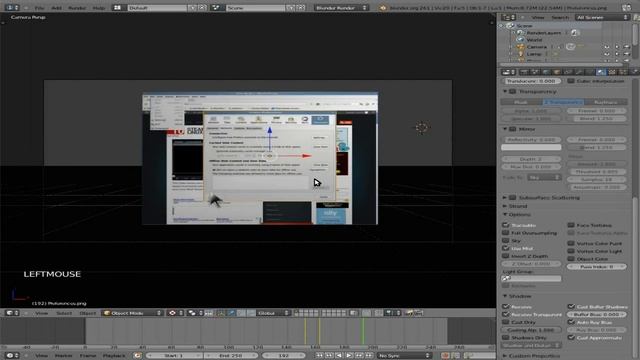The image size is (640, 360).
Task: Toggle the Receive shadow checkbox
Action: click(x=506, y=307)
